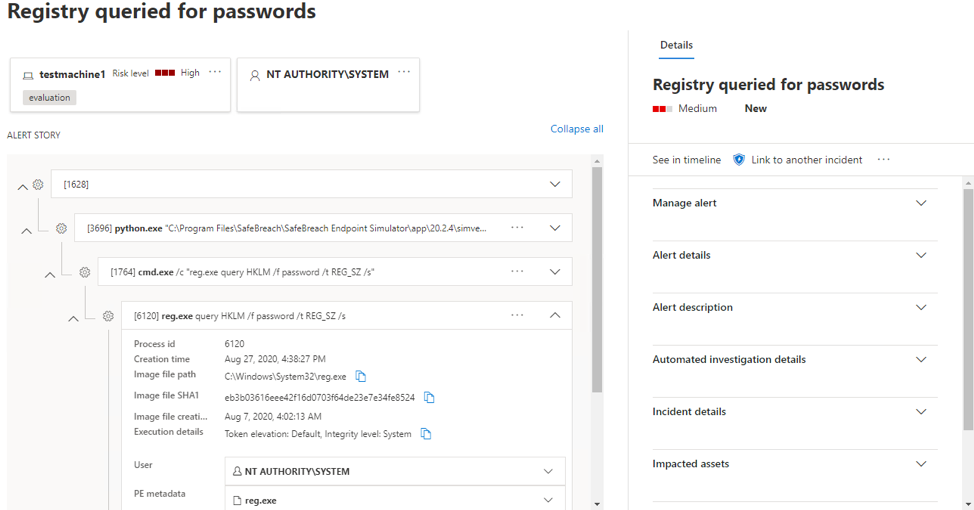Collapse the reg.exe process details

click(555, 315)
